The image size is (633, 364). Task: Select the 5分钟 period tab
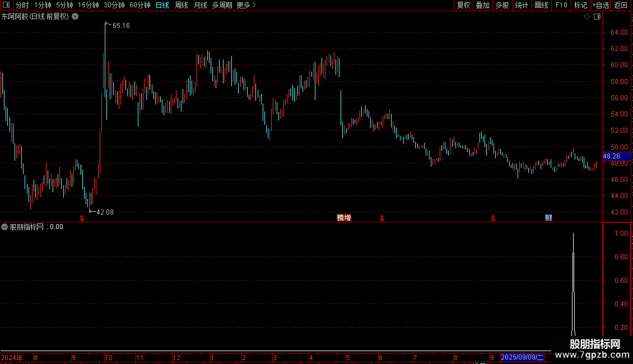pos(64,5)
